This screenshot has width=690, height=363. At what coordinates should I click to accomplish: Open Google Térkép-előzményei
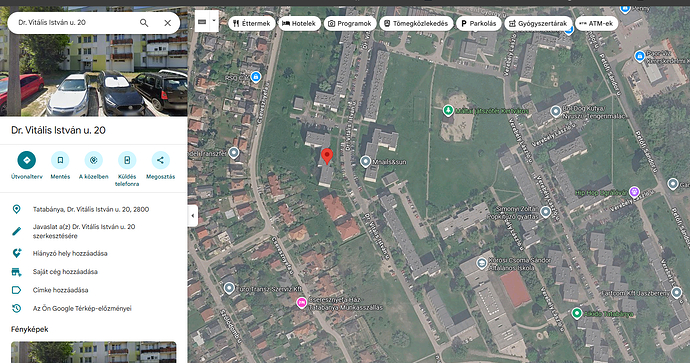pos(82,309)
